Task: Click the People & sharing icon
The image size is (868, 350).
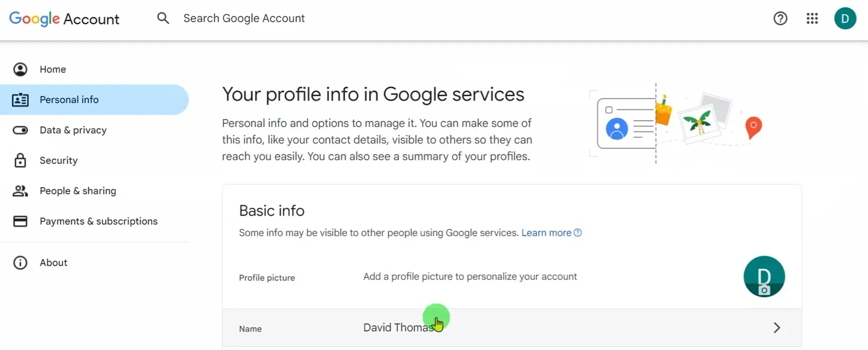Action: point(20,191)
